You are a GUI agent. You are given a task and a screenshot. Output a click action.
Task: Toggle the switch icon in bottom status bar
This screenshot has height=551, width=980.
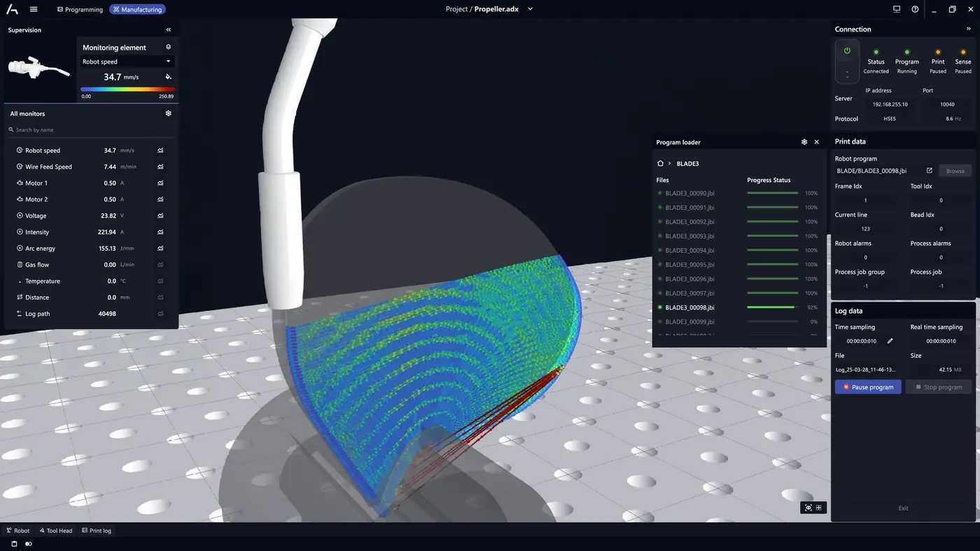pos(29,544)
